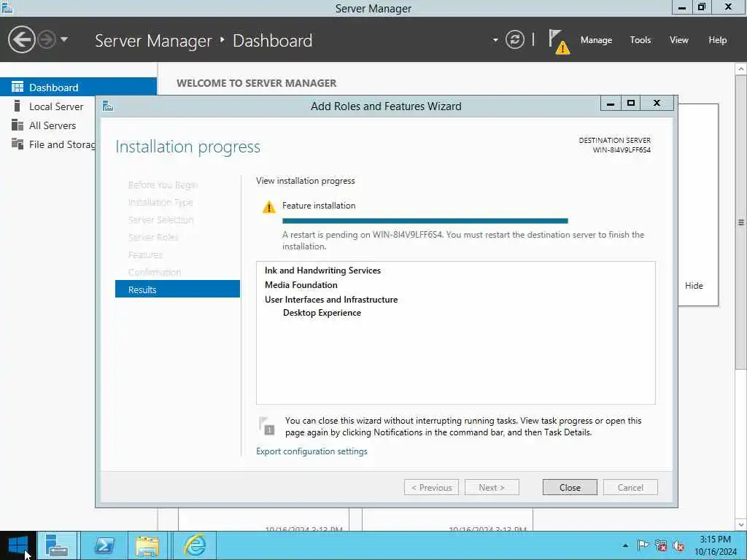Open File and Storage Services in the sidebar
The height and width of the screenshot is (560, 747).
(x=62, y=144)
